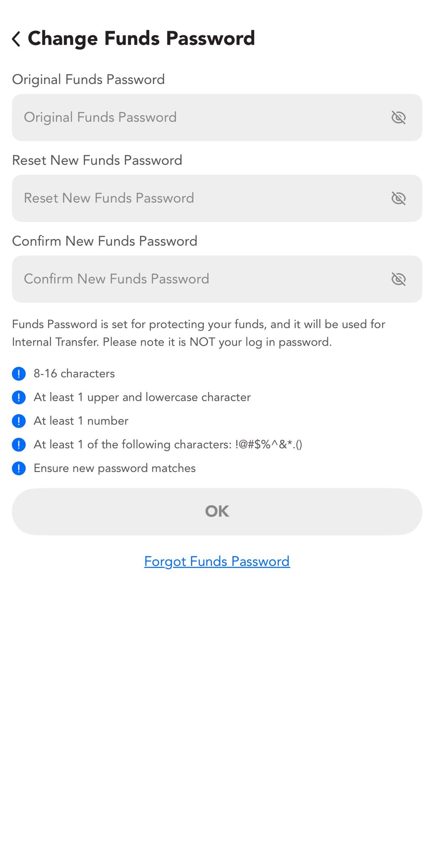Click into the Reset New Funds Password field
This screenshot has height=868, width=433.
(x=201, y=198)
